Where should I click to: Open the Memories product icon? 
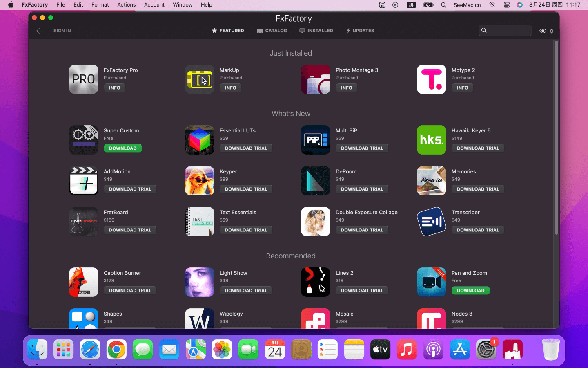point(432,181)
